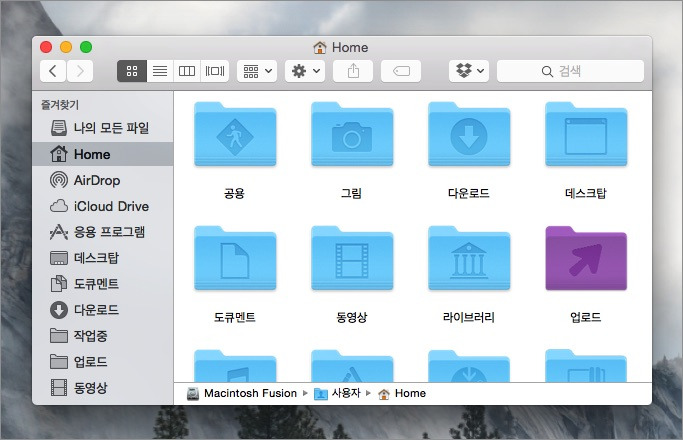Select the 도큐멘트 folder icon in grid
Screen dimensions: 683x440
coord(235,258)
